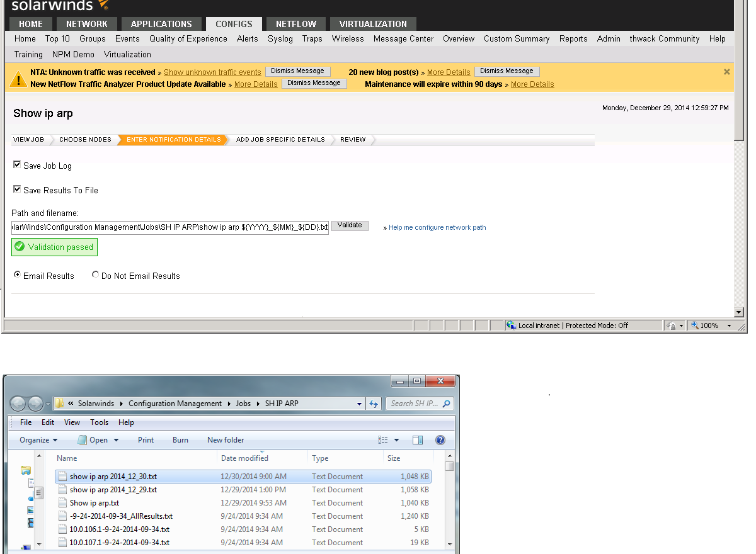Click the magnifier icon in the Search SH IP box
Screen dimensions: 756x554
click(x=446, y=404)
